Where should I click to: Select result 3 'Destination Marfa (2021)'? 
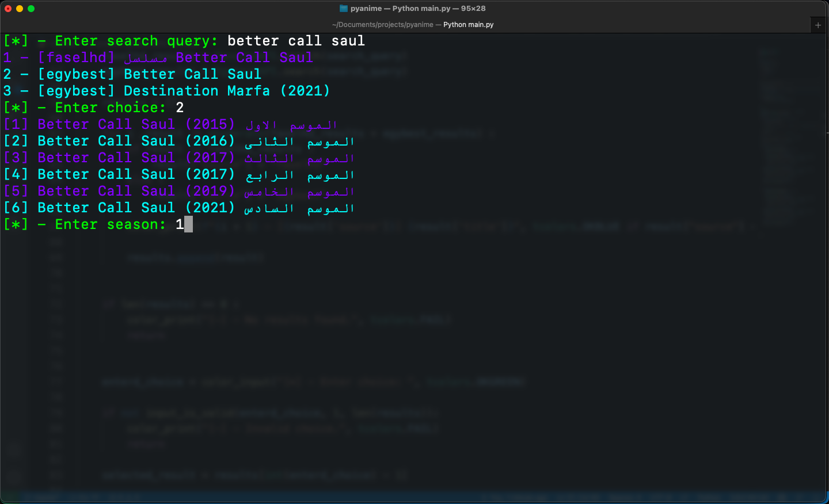coord(167,91)
